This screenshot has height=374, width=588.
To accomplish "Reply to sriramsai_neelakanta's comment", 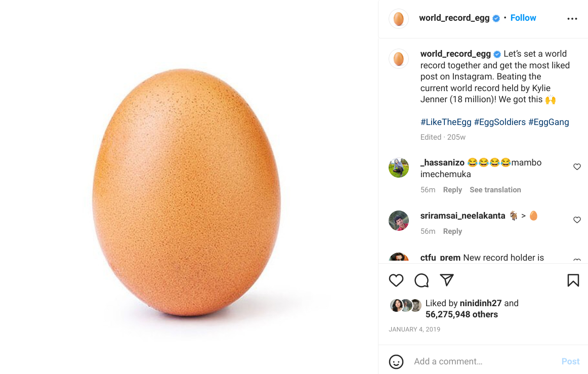I will pyautogui.click(x=452, y=231).
